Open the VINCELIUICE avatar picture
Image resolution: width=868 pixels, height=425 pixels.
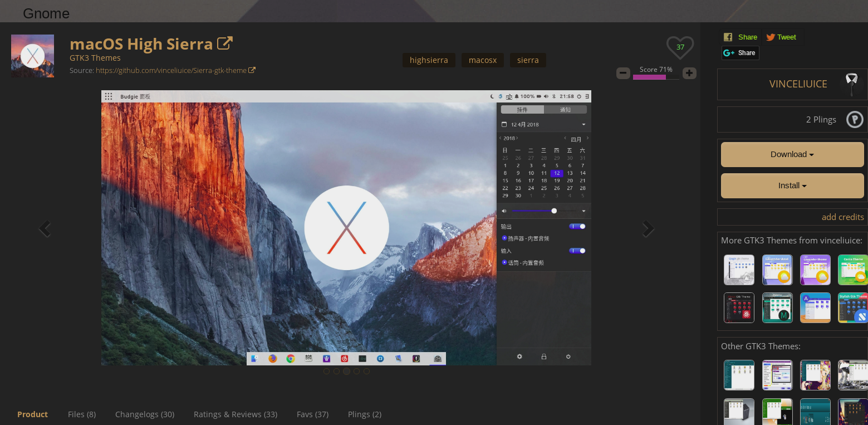[x=851, y=84]
